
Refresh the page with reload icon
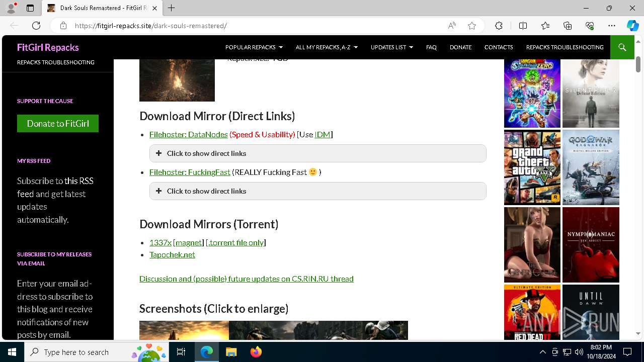pos(36,26)
